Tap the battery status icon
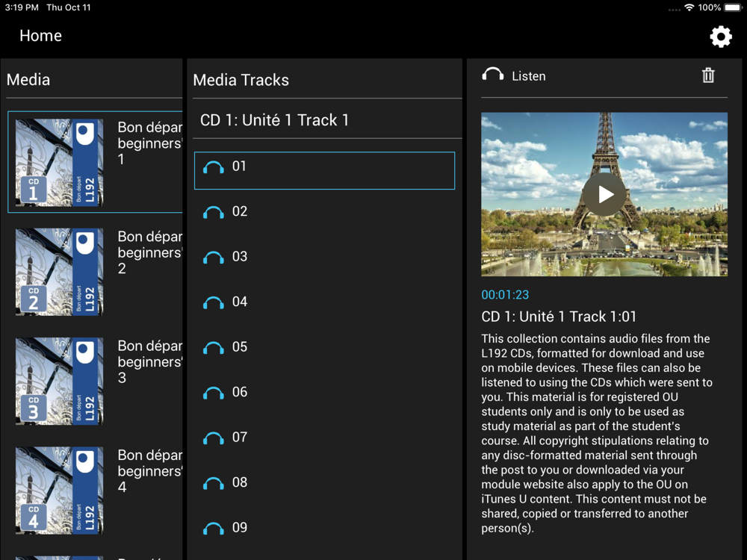The image size is (747, 560). click(x=733, y=7)
